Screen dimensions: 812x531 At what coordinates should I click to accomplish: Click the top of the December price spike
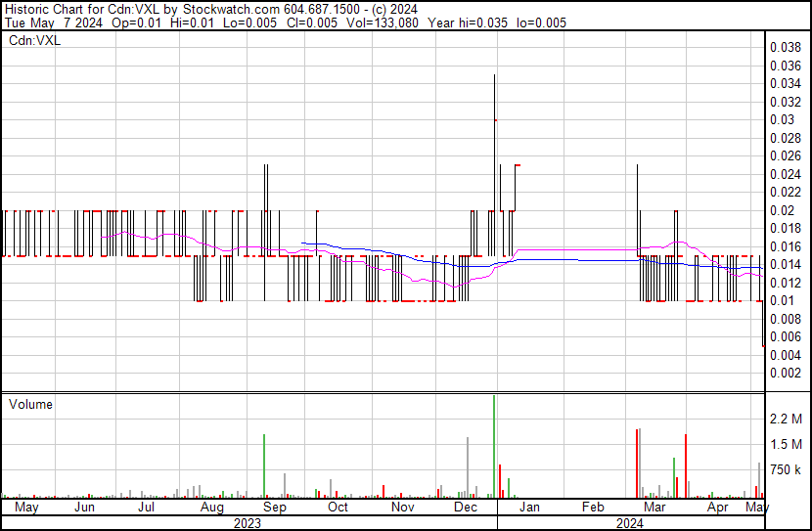[x=494, y=76]
